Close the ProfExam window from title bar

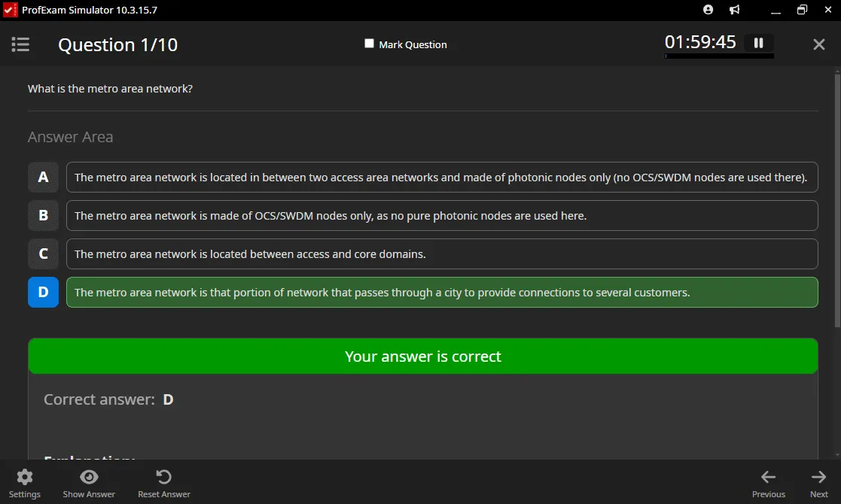click(x=827, y=11)
